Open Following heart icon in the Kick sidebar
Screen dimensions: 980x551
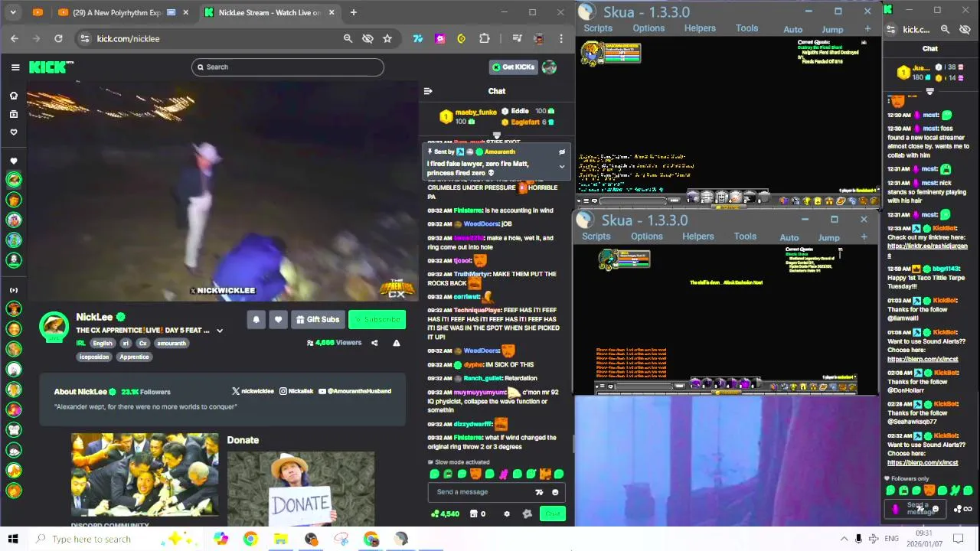(x=13, y=132)
